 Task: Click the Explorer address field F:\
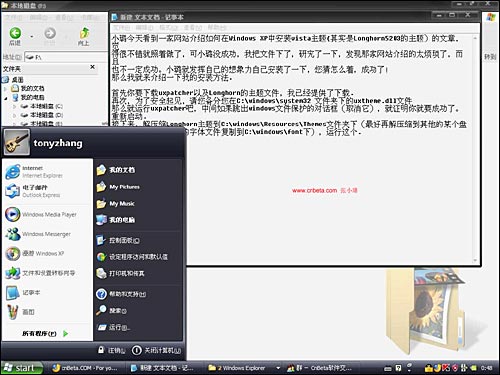[x=66, y=57]
